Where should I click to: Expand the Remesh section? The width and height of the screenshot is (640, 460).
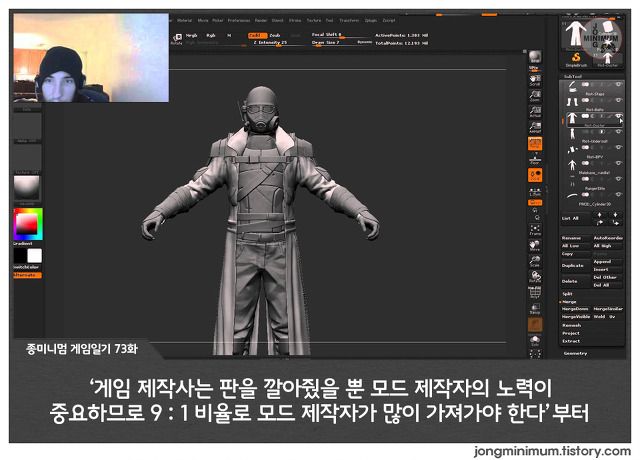pyautogui.click(x=571, y=325)
